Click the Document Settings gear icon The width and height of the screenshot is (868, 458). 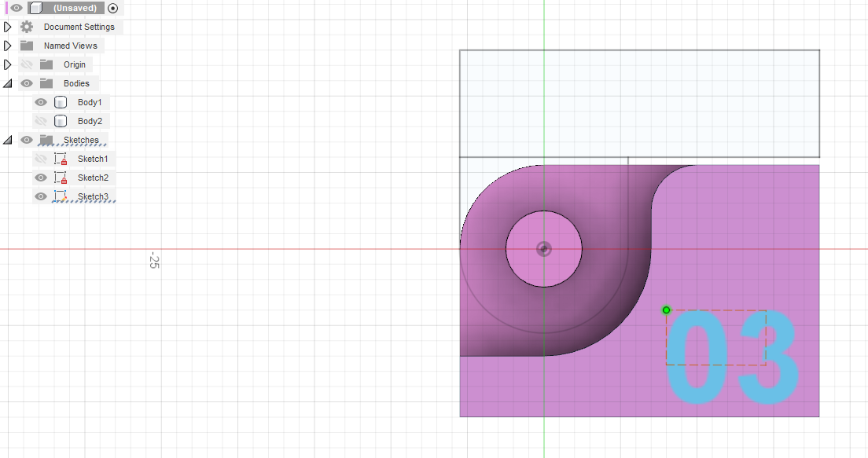pyautogui.click(x=27, y=27)
